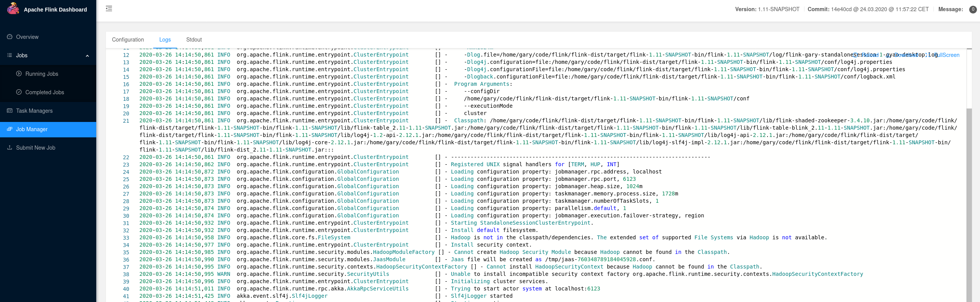This screenshot has width=980, height=302.
Task: Collapse the Jobs submenu chevron
Action: coord(87,56)
